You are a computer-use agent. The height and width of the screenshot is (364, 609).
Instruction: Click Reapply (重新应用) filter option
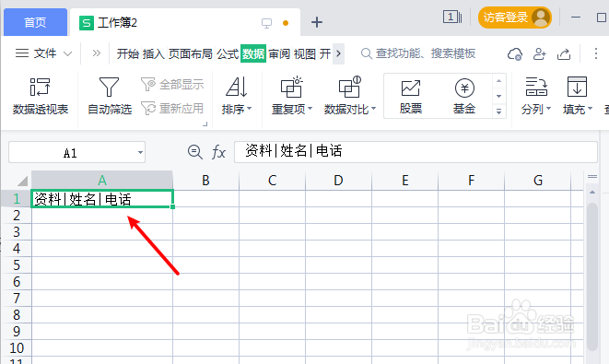pyautogui.click(x=172, y=108)
